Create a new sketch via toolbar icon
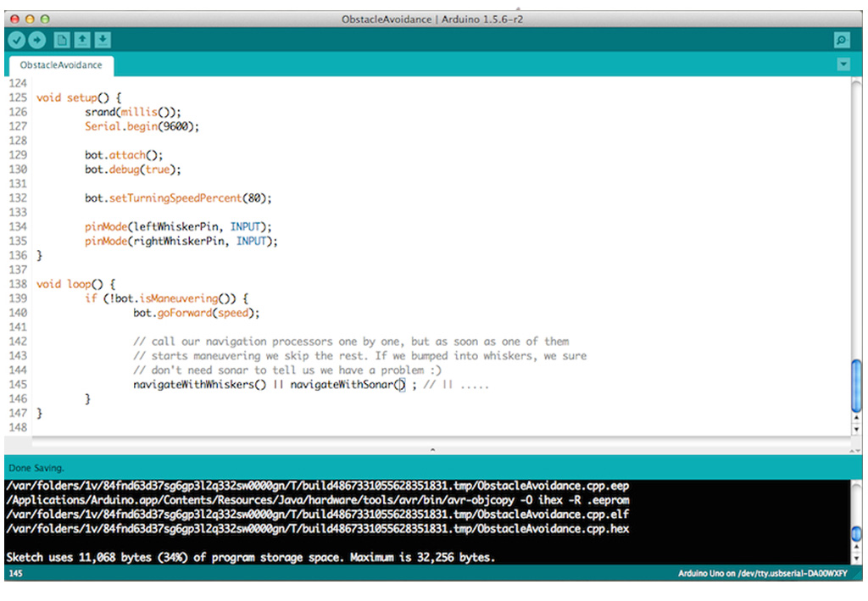 click(61, 40)
